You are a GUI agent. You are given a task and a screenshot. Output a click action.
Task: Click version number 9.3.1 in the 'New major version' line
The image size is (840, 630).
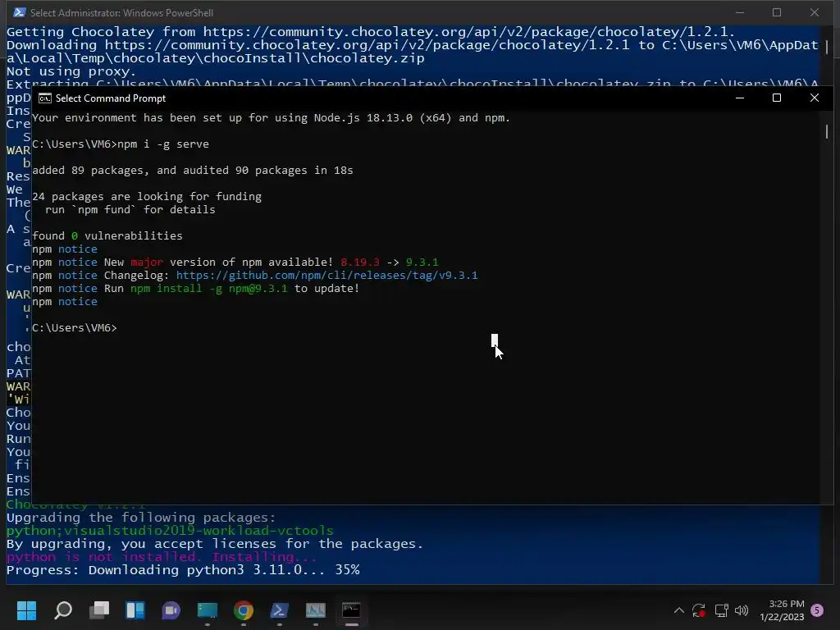point(422,262)
